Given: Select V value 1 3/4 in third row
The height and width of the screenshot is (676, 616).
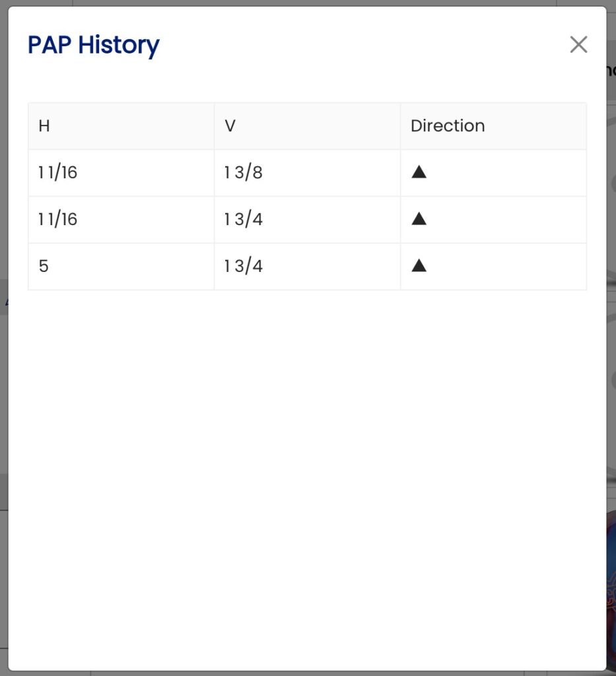Looking at the screenshot, I should (244, 267).
